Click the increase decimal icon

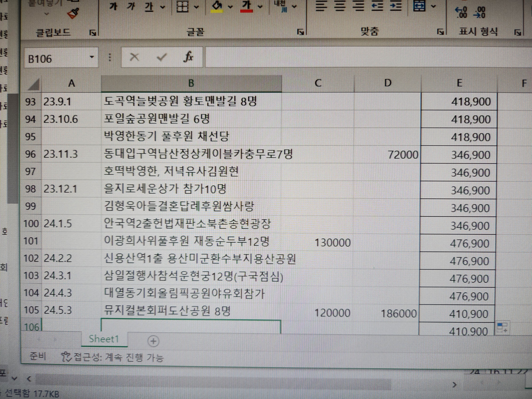(461, 13)
